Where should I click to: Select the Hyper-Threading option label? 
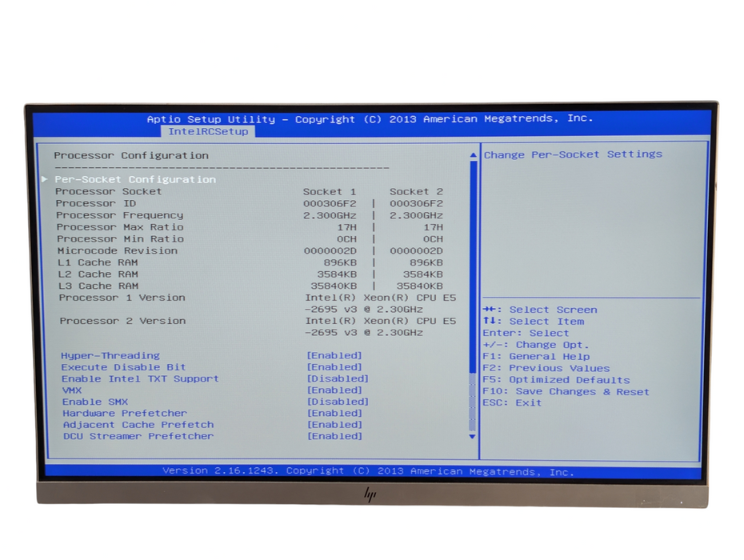click(x=110, y=355)
